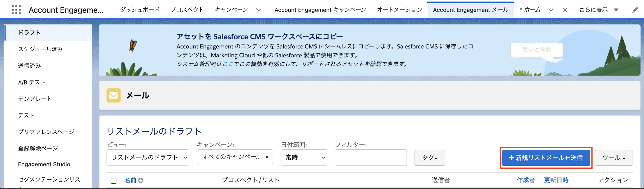Viewport: 644px width, 189px height.
Task: Open the ツール dropdown button
Action: pos(614,158)
